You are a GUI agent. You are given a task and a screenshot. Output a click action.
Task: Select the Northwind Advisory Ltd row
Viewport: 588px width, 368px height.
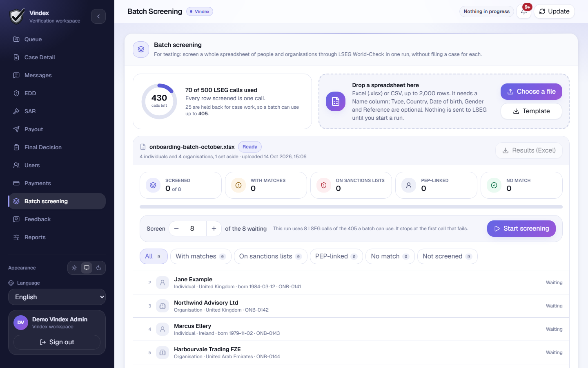tap(351, 306)
